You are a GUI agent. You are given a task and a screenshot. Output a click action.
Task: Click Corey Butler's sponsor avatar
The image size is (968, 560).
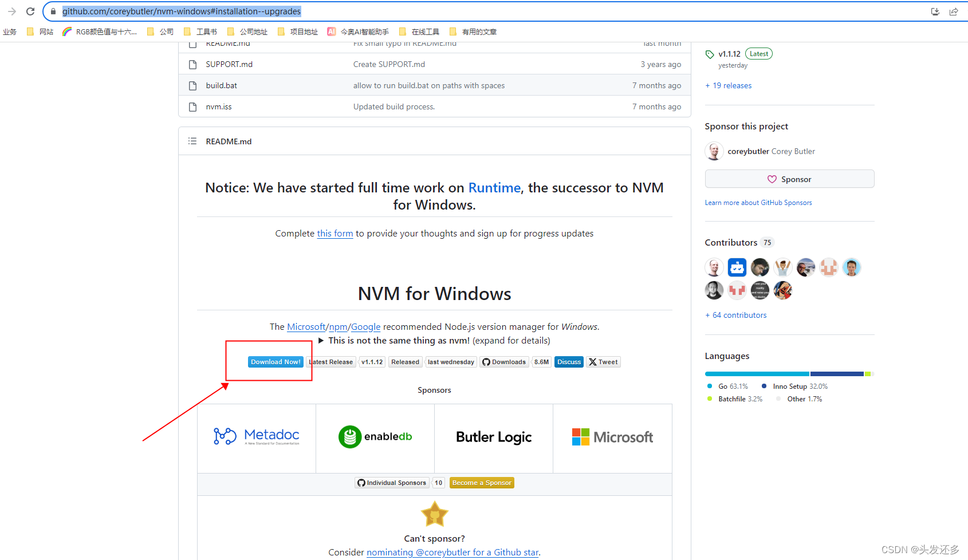pos(714,151)
